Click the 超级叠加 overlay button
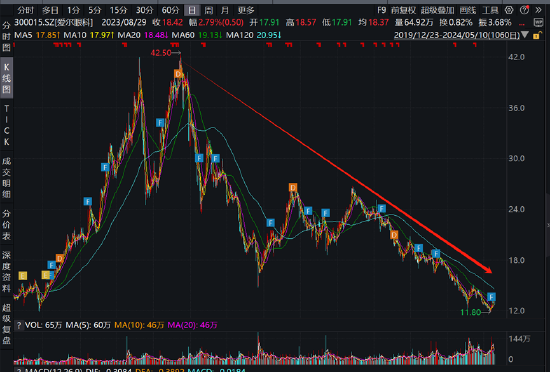Screen dimensions: 550x372 [437, 10]
